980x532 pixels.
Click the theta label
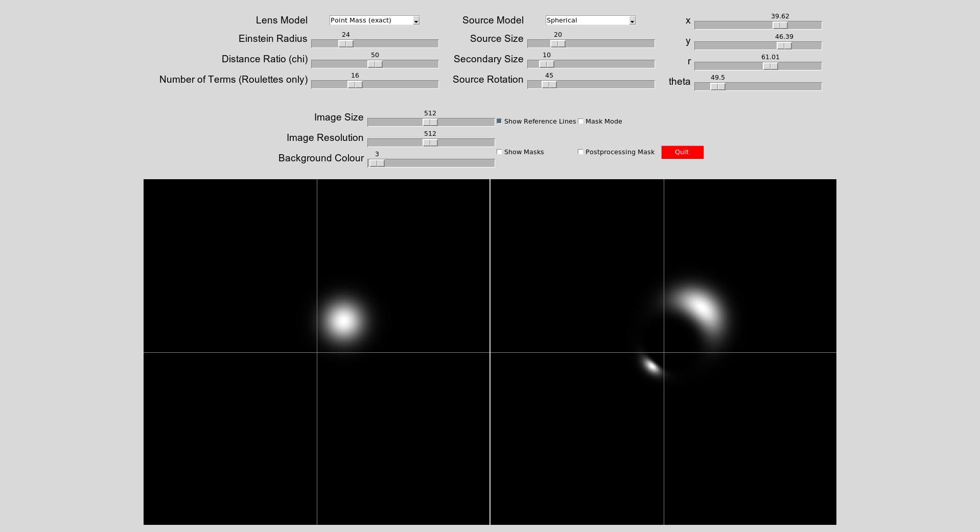coord(680,82)
